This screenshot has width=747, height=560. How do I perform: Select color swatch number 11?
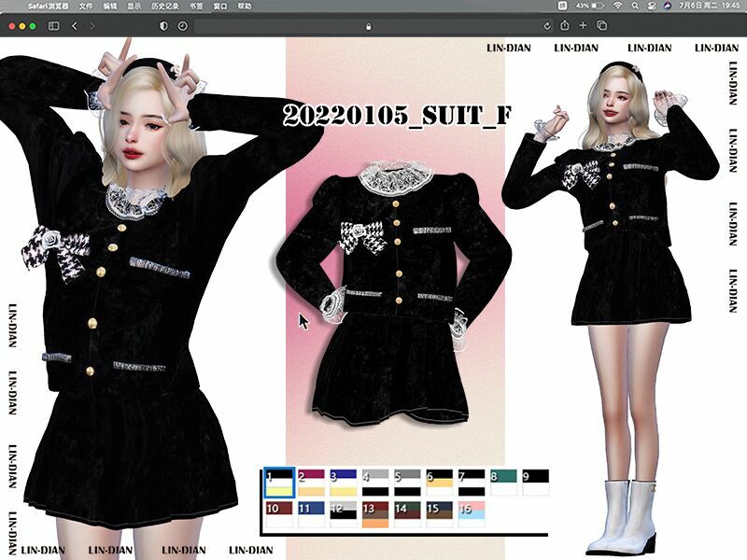[311, 514]
